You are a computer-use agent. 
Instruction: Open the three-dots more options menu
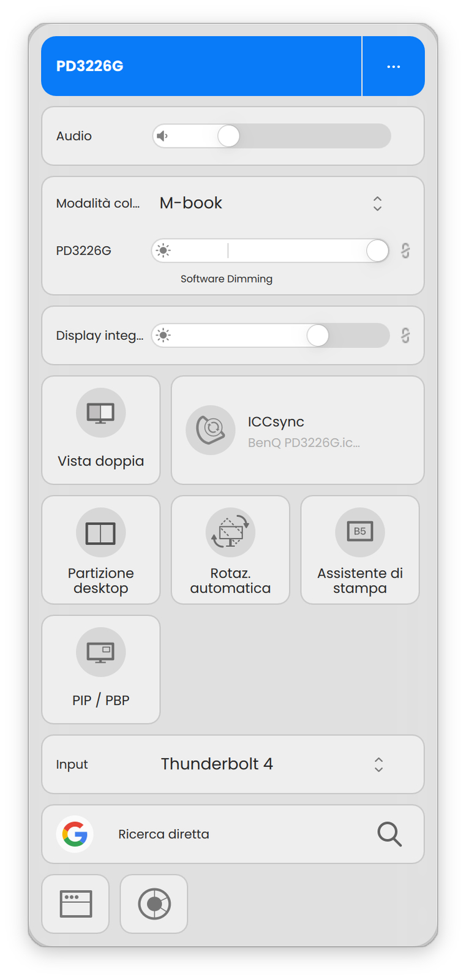(x=393, y=66)
